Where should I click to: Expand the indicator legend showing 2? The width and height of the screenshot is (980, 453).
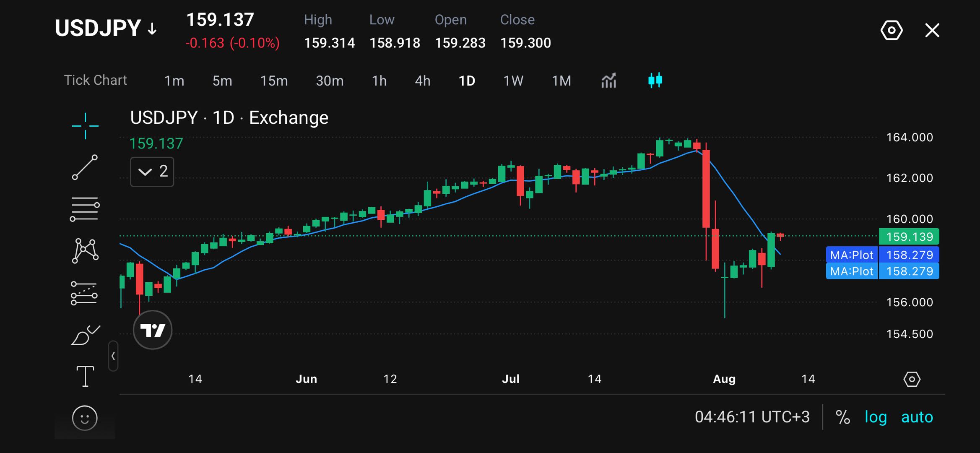click(x=152, y=172)
